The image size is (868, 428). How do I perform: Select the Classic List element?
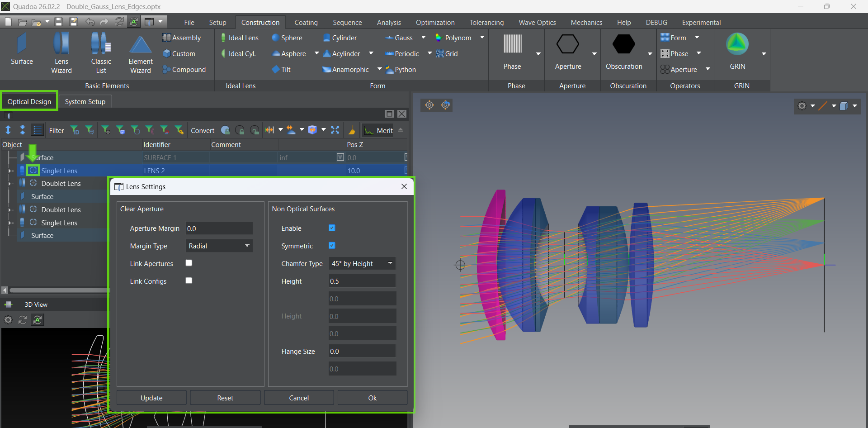coord(101,52)
